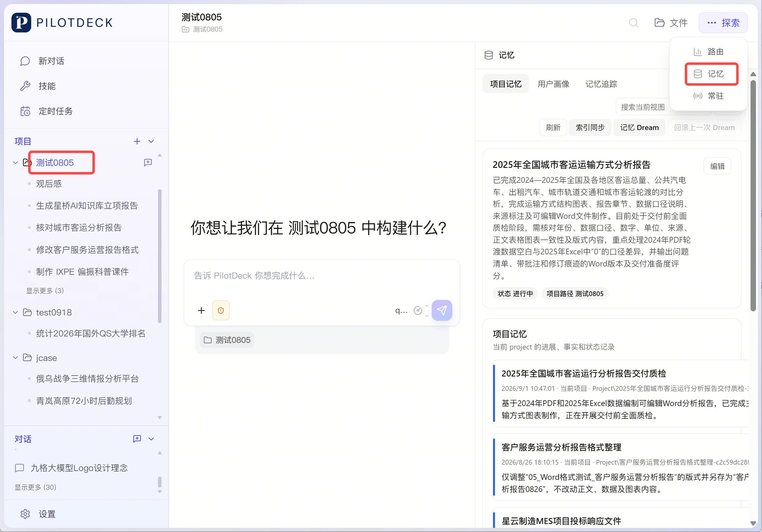The height and width of the screenshot is (532, 762).
Task: Toggle the orange shield permission icon
Action: coord(221,310)
